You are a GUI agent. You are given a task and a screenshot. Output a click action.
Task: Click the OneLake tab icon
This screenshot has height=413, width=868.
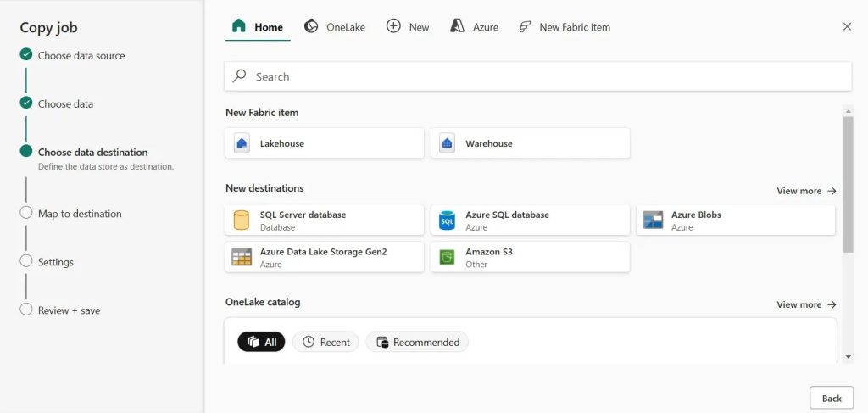pos(311,26)
